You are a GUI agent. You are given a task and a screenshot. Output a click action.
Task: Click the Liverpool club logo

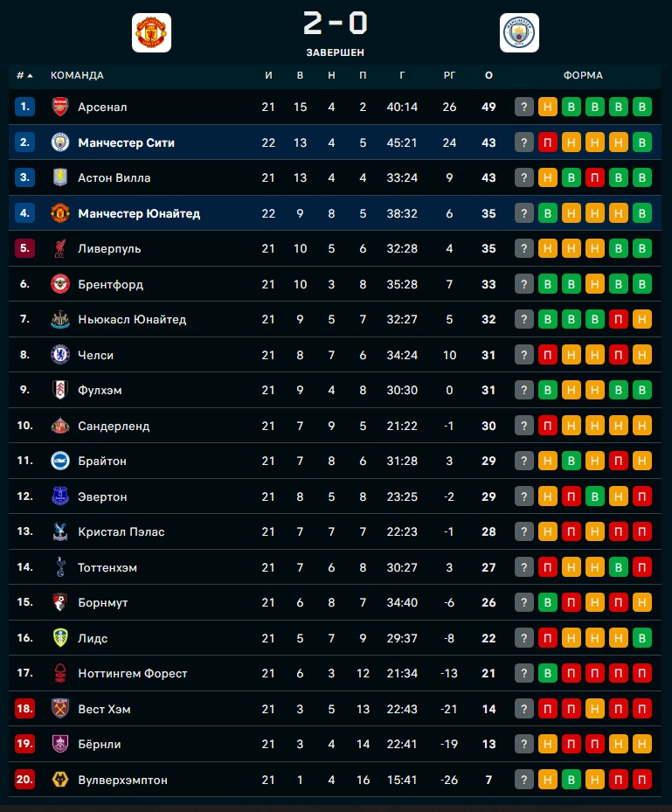(60, 248)
